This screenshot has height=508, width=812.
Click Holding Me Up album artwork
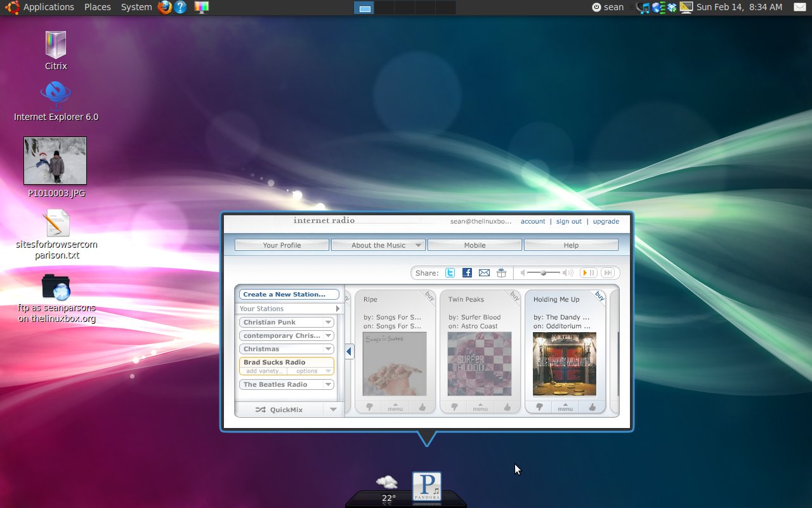click(565, 364)
